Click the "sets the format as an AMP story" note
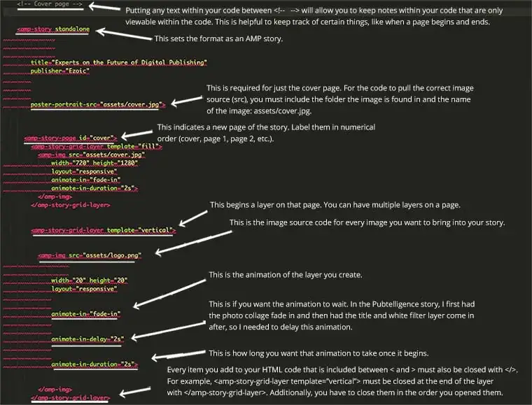The image size is (532, 405). [x=218, y=38]
